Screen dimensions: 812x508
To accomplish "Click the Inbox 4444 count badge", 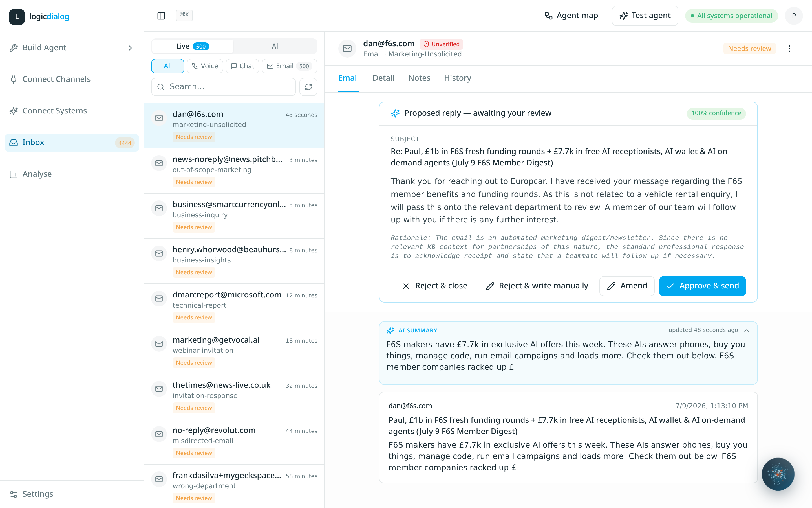I will [125, 143].
